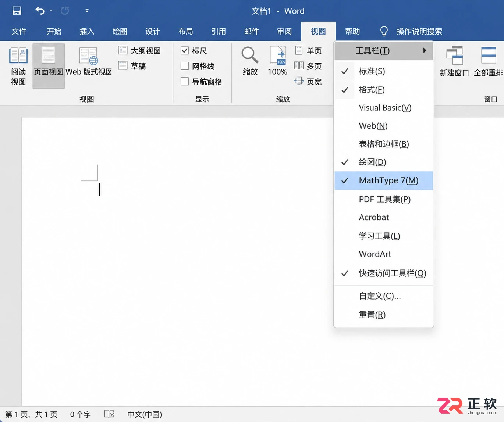Open Customize Quick Access Toolbar dropdown
This screenshot has width=504, height=422.
(x=87, y=11)
